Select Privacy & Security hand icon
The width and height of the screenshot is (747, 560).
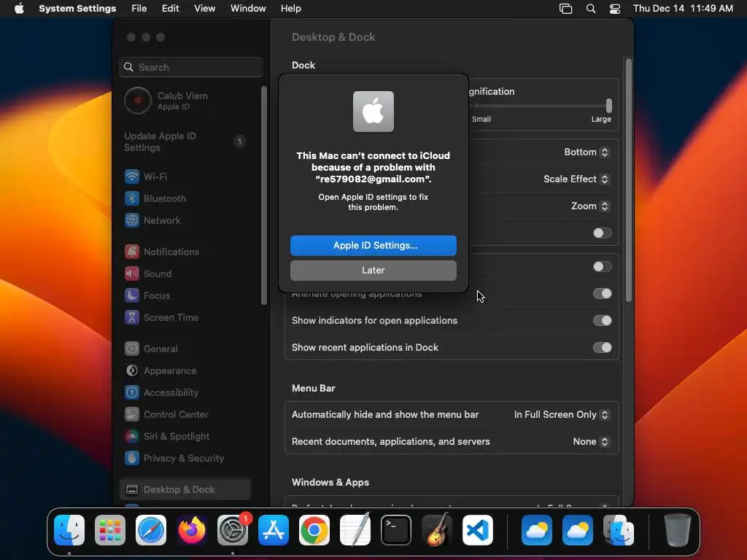pyautogui.click(x=132, y=458)
